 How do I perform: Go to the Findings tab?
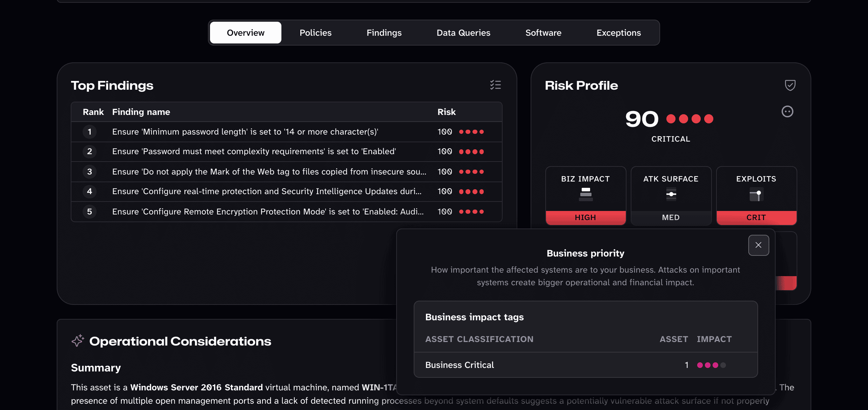click(x=384, y=33)
